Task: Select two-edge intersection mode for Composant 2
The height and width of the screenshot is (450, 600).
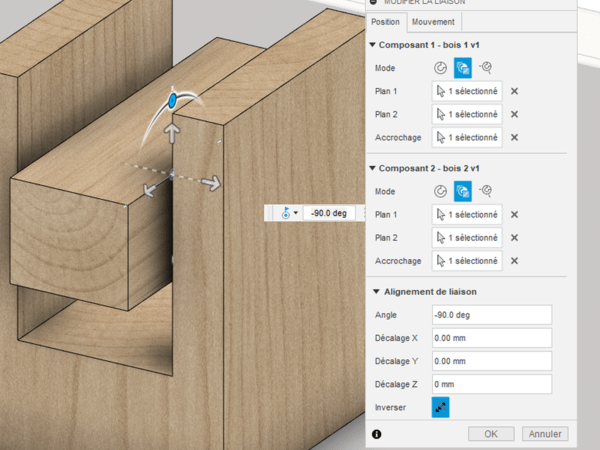Action: [486, 190]
